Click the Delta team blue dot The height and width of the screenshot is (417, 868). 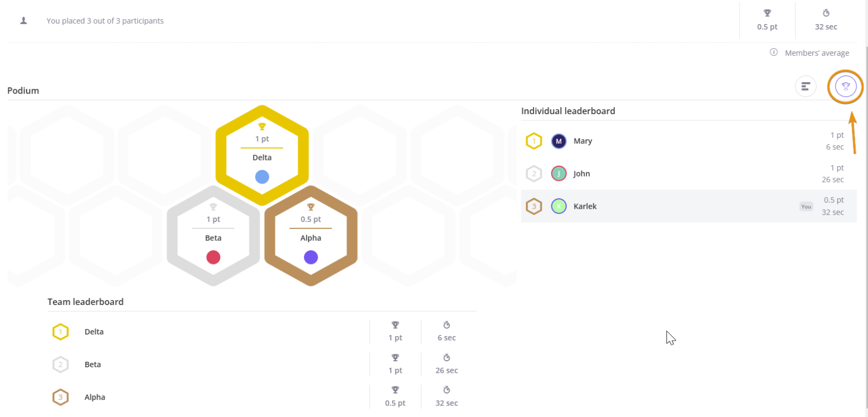(x=262, y=177)
